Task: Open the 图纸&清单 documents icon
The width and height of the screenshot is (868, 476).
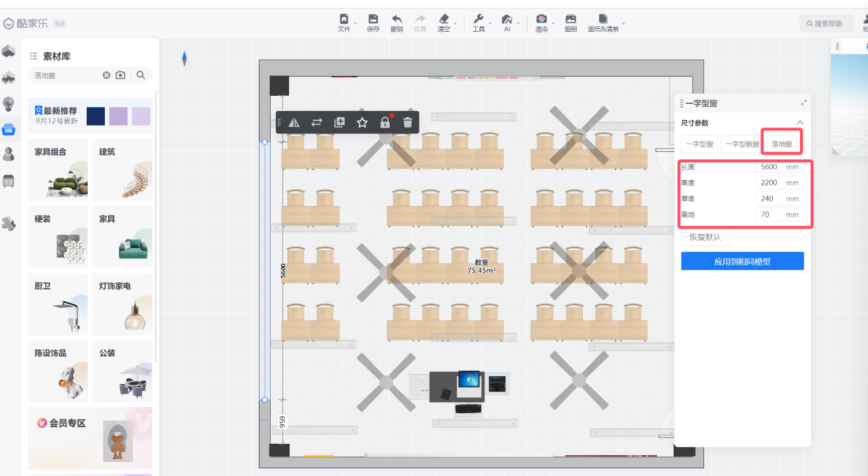Action: (603, 19)
